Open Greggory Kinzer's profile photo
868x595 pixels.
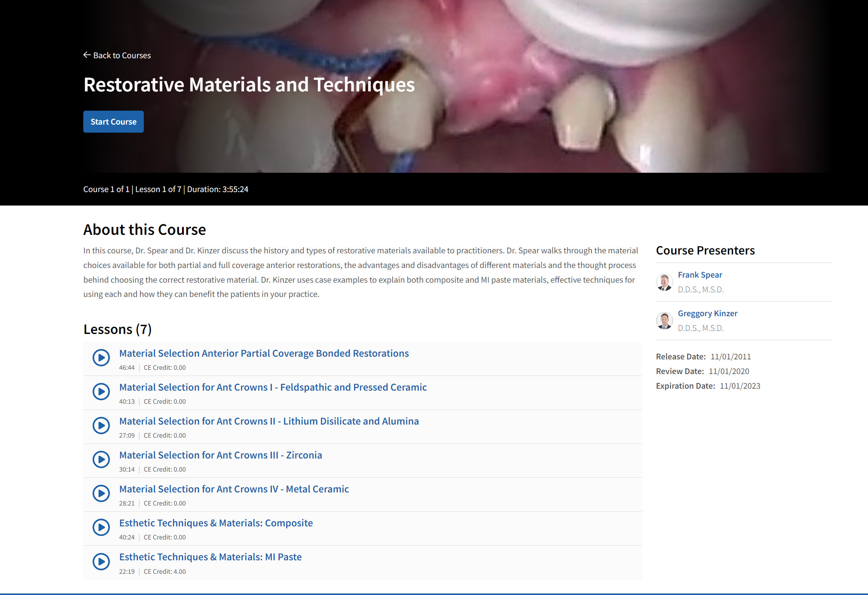pos(664,321)
